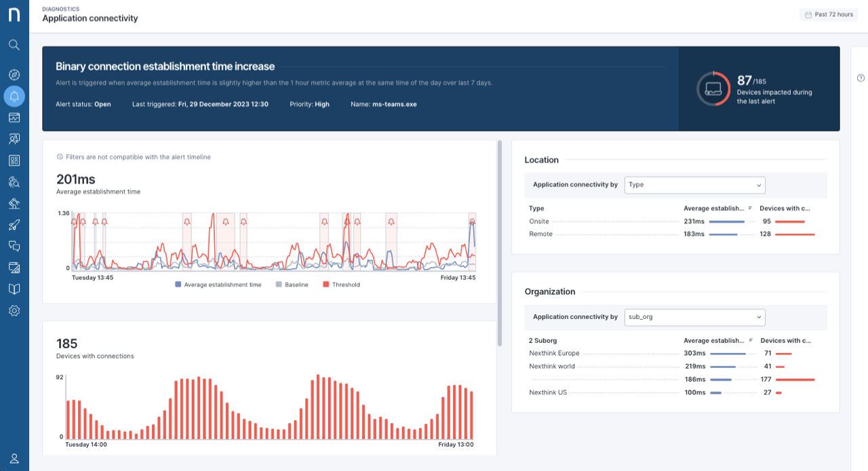Toggle the Baseline series legend item
Image resolution: width=868 pixels, height=471 pixels.
coord(292,285)
